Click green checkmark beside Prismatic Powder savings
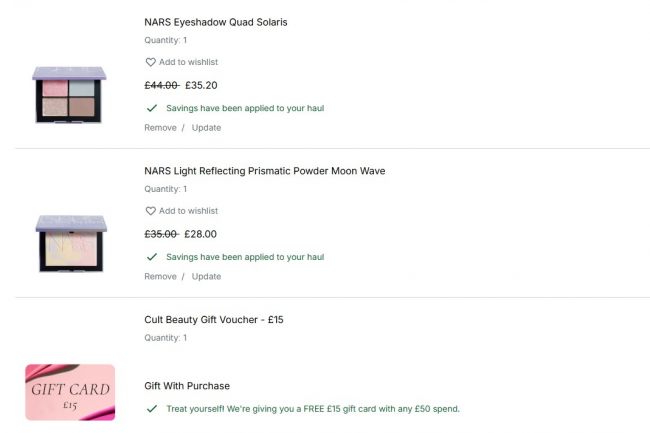 (x=152, y=257)
